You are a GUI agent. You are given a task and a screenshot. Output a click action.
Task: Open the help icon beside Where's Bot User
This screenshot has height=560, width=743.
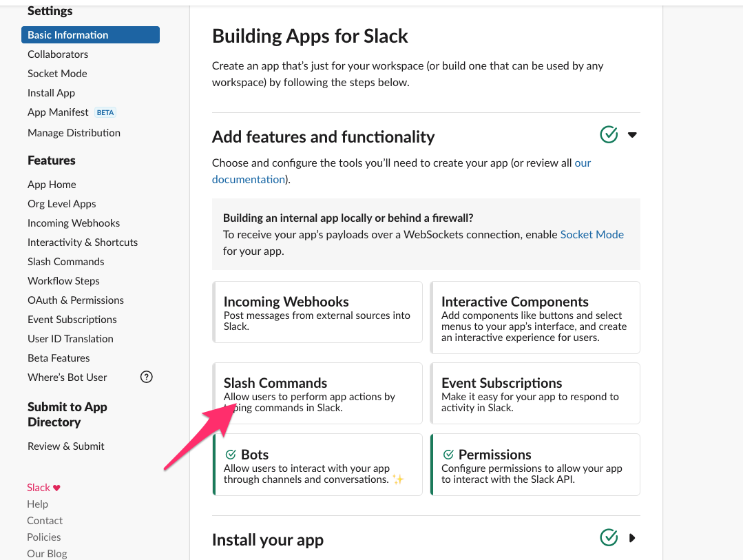click(147, 377)
